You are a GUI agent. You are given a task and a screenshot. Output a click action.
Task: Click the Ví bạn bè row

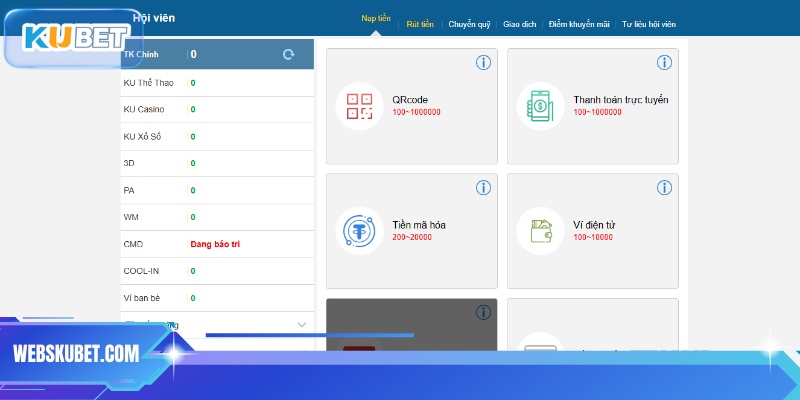pyautogui.click(x=217, y=298)
